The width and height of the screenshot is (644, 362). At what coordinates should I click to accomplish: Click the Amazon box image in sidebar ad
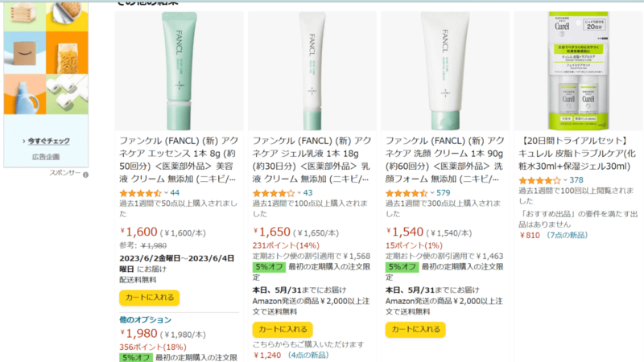click(x=25, y=53)
